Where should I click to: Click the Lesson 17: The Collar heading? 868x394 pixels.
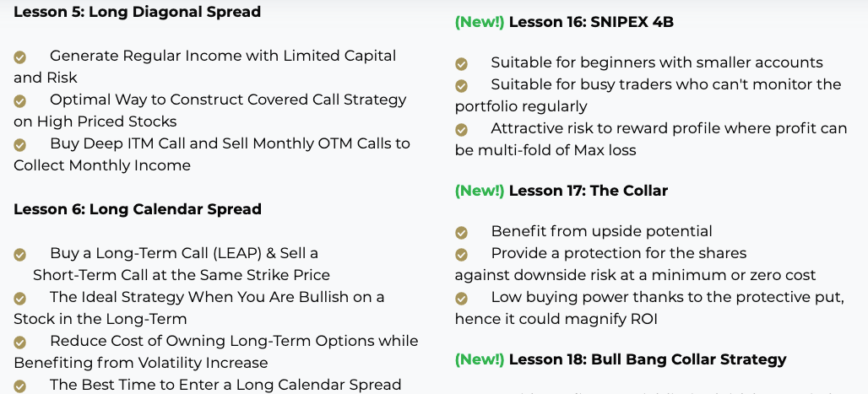click(x=589, y=191)
